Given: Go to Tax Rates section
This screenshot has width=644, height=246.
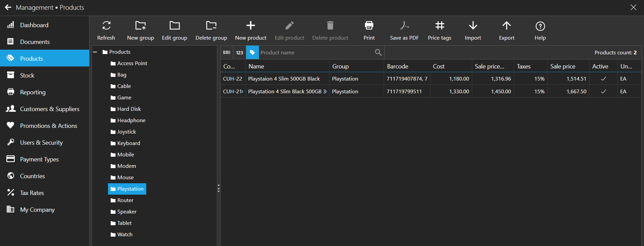Looking at the screenshot, I should [x=32, y=193].
